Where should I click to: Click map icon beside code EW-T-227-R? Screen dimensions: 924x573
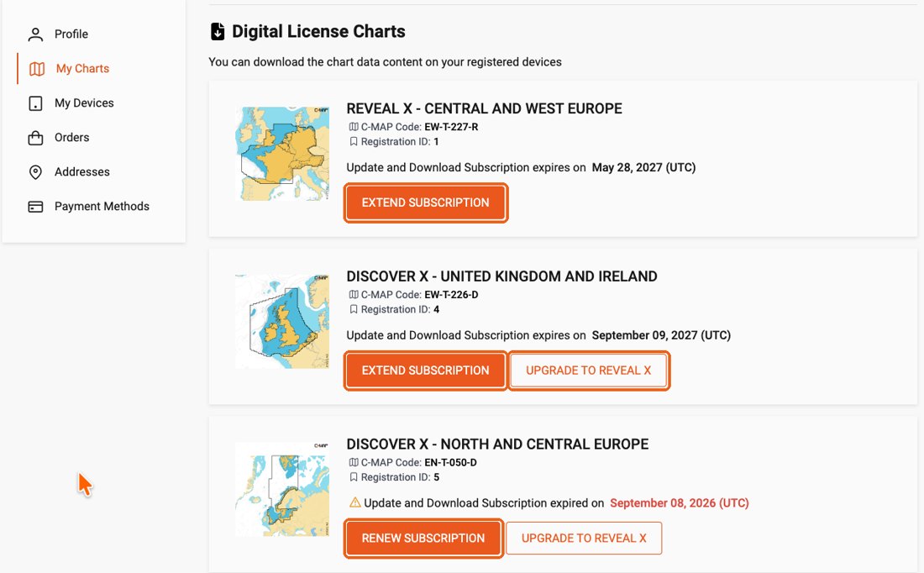click(354, 127)
